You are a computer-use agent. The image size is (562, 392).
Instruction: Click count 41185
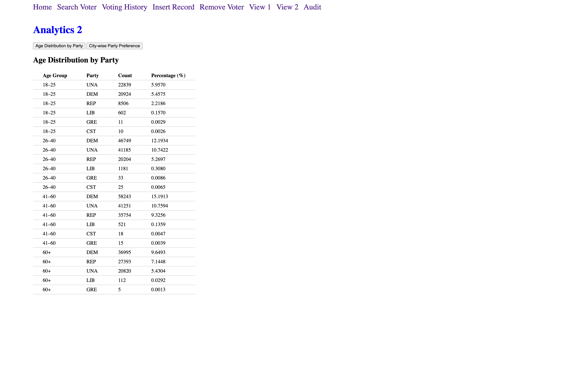click(124, 150)
